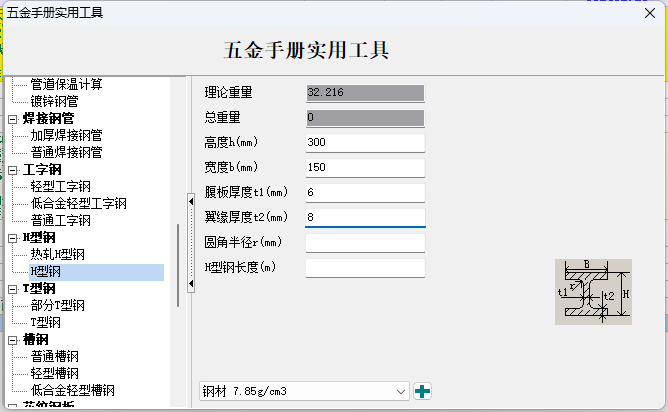Click the 圆角半径r(mm) input field
The image size is (668, 412).
tap(365, 242)
